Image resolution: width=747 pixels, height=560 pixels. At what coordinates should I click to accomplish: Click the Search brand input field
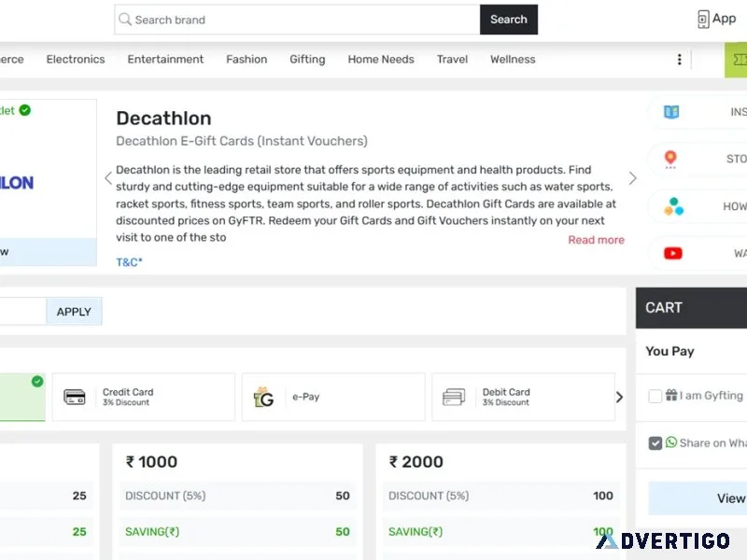(x=297, y=20)
